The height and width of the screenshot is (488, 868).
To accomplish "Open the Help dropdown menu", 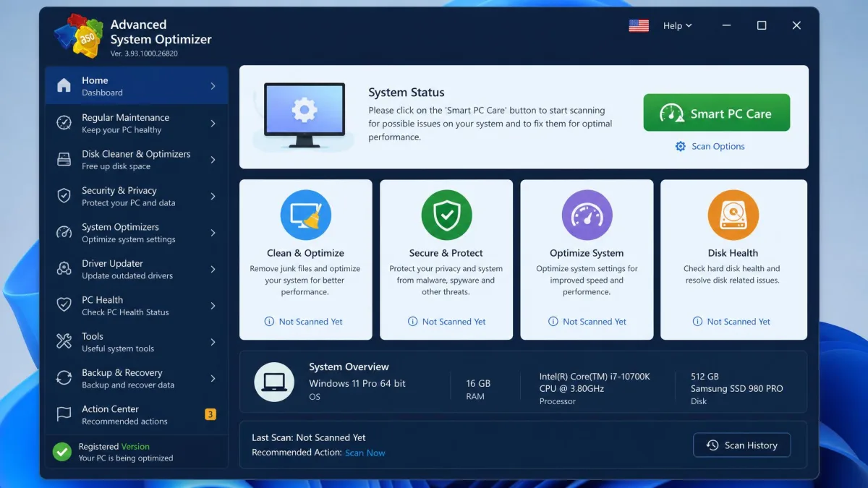I will pos(677,25).
